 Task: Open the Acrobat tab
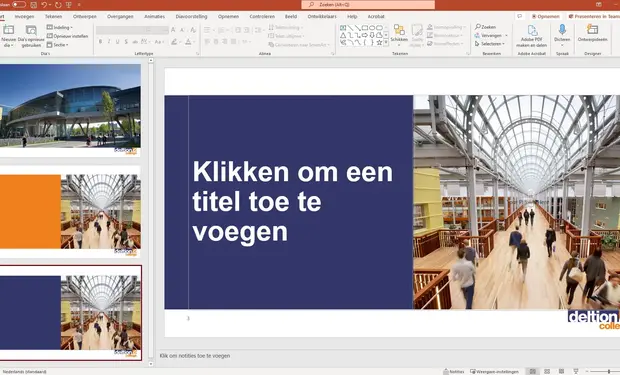376,17
